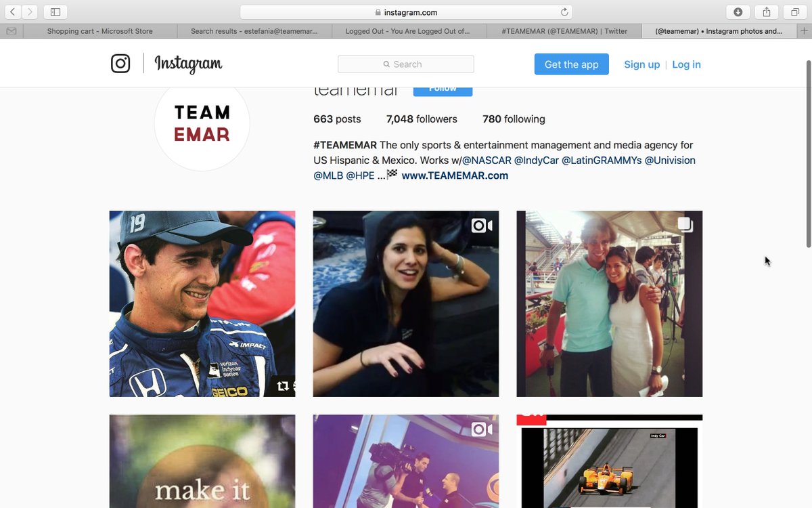812x508 pixels.
Task: Click the Get the app button
Action: 572,64
